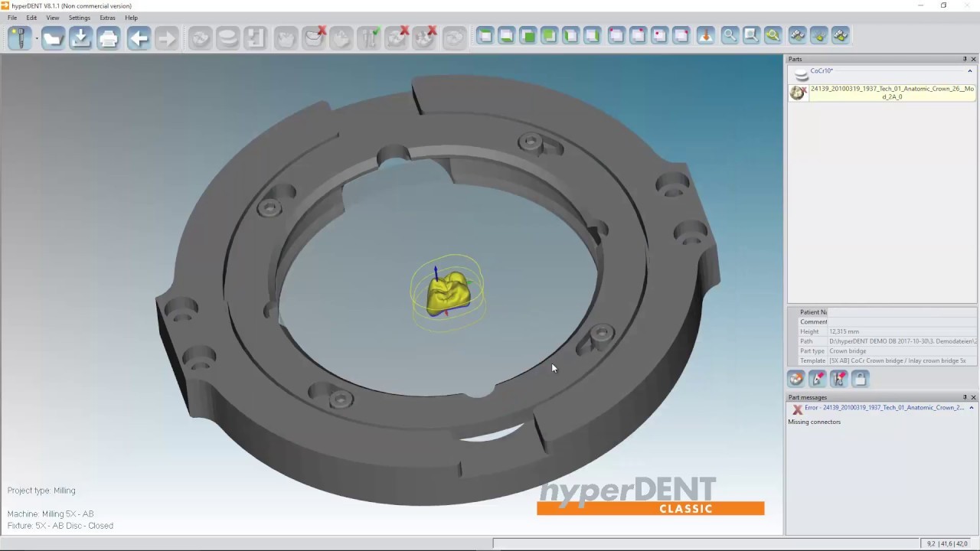
Task: Collapse the Error message entry
Action: tap(972, 408)
